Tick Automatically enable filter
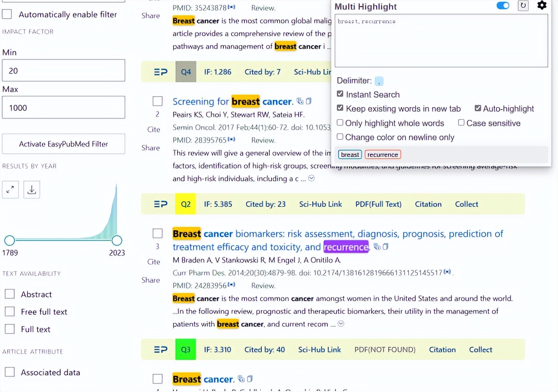This screenshot has width=558, height=392. [x=7, y=14]
